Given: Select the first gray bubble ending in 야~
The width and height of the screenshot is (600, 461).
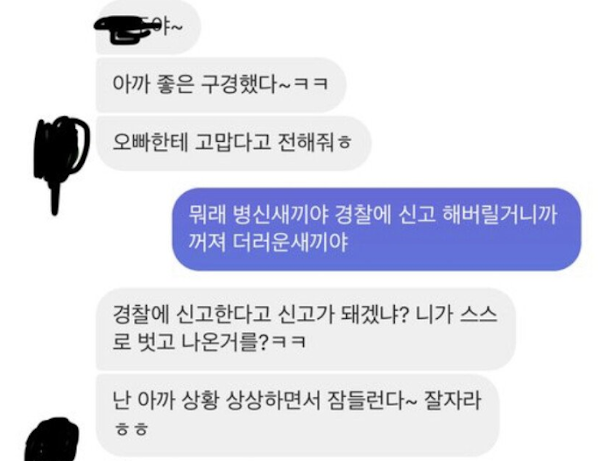Looking at the screenshot, I should click(148, 27).
